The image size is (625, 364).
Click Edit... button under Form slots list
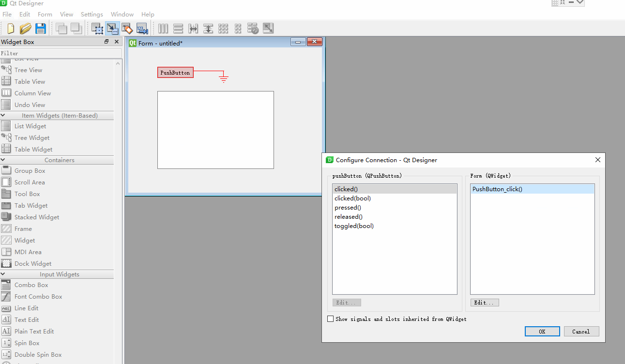coord(484,303)
